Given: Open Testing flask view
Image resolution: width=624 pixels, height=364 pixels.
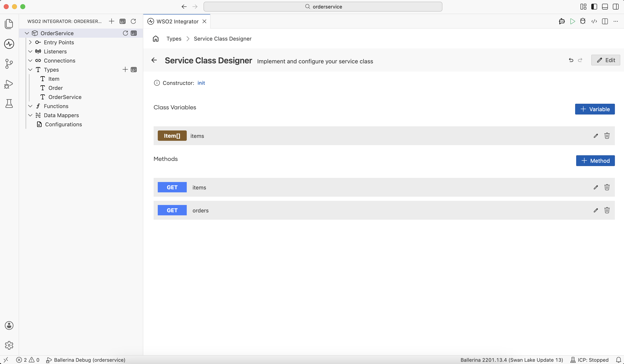Looking at the screenshot, I should click(9, 104).
